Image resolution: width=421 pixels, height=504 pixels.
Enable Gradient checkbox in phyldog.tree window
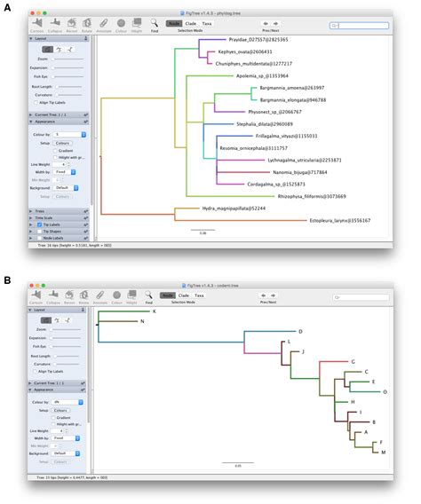click(x=55, y=151)
